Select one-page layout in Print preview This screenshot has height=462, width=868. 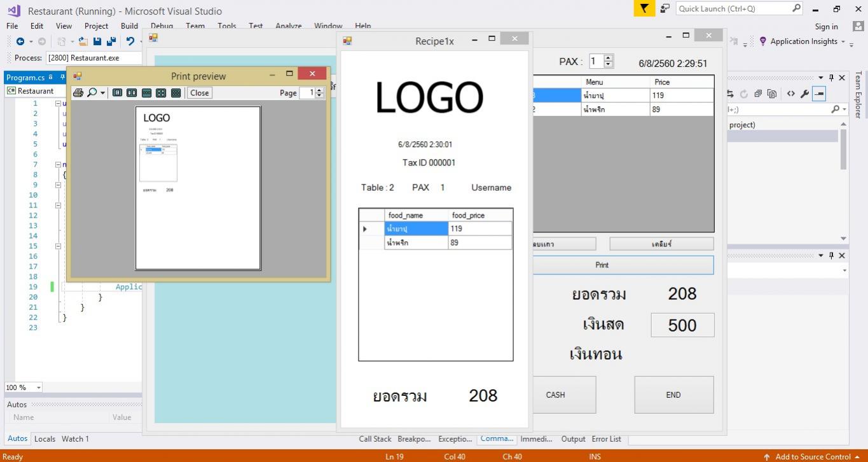click(x=117, y=93)
